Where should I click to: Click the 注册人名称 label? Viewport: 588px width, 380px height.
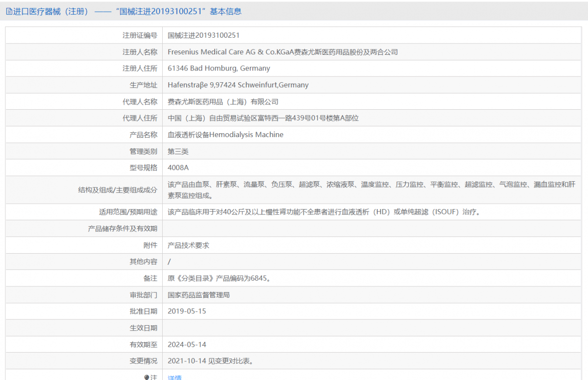tap(140, 52)
